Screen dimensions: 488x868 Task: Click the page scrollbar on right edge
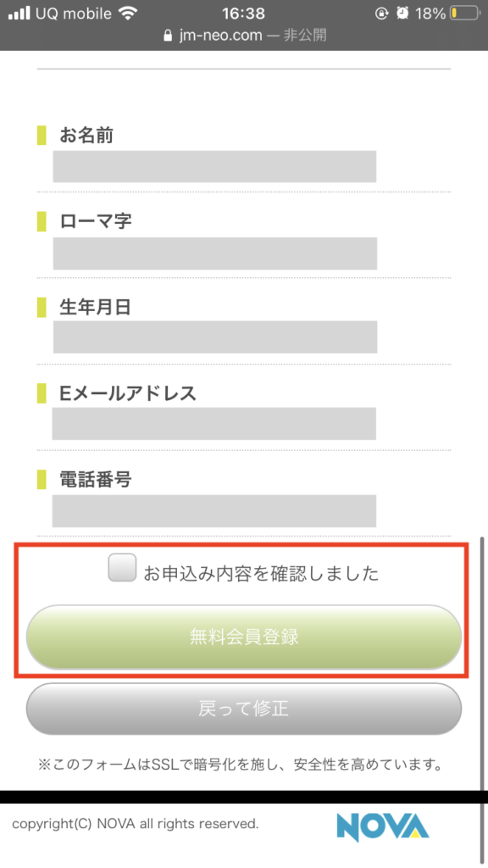pyautogui.click(x=483, y=699)
